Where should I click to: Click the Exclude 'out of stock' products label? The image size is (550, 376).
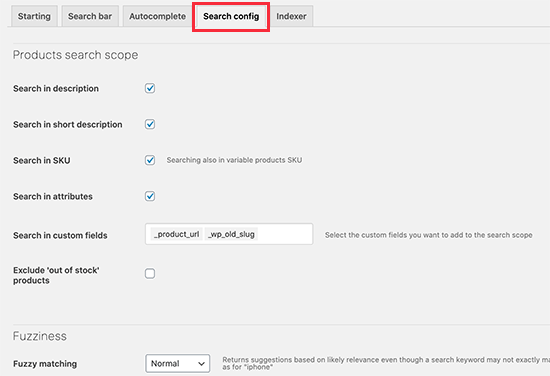(56, 275)
